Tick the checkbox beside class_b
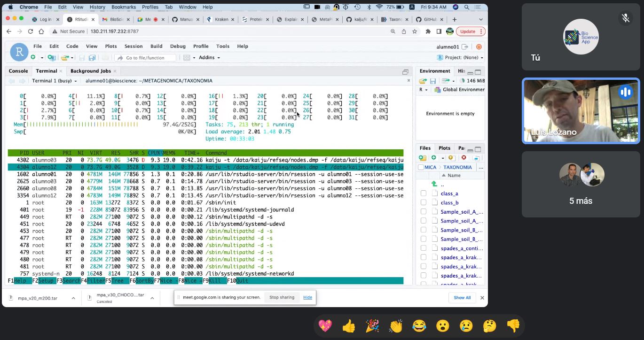 coord(424,202)
